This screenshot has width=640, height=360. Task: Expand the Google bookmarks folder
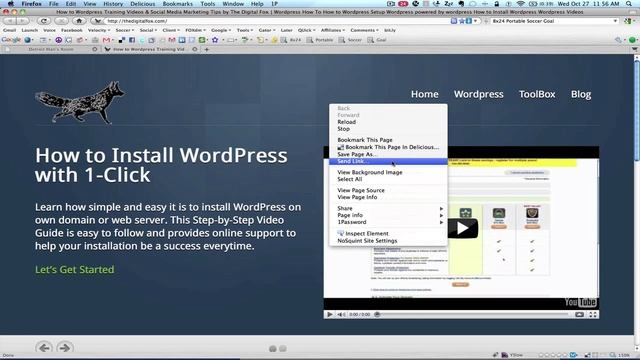click(221, 30)
